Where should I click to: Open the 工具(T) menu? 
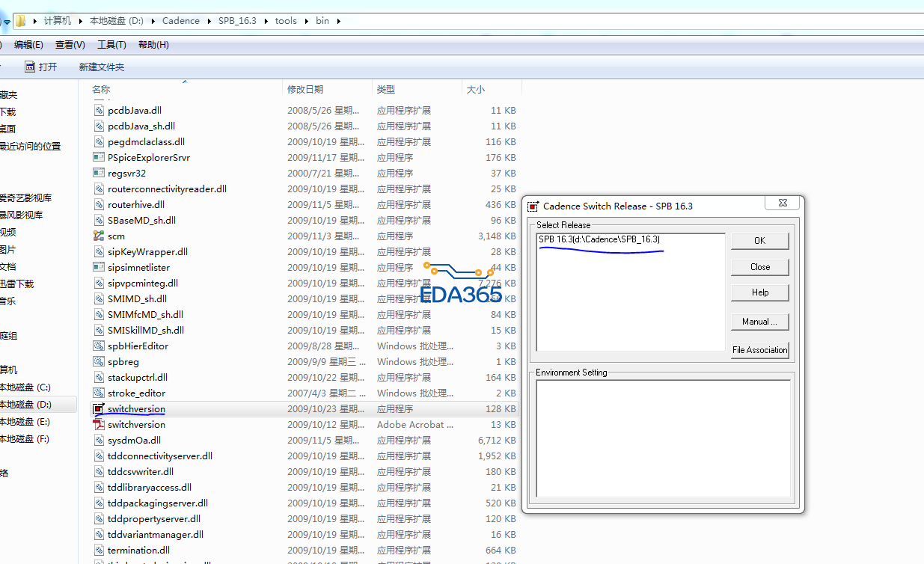coord(111,45)
